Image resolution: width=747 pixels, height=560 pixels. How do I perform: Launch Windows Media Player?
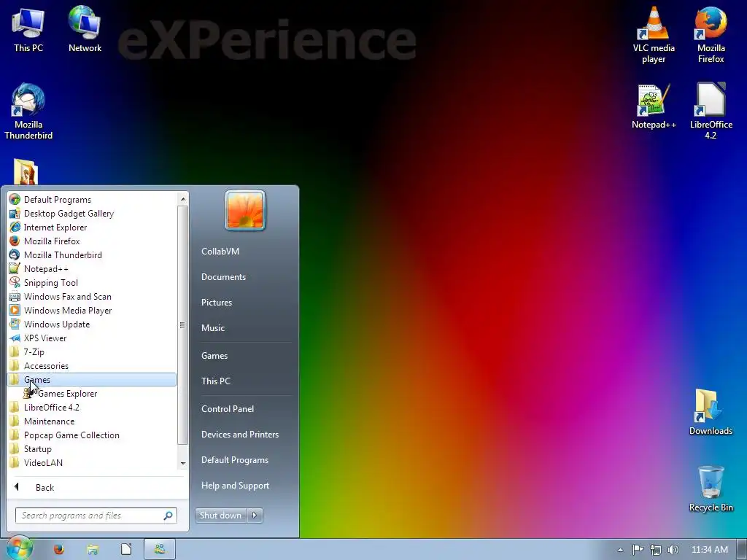click(92, 310)
